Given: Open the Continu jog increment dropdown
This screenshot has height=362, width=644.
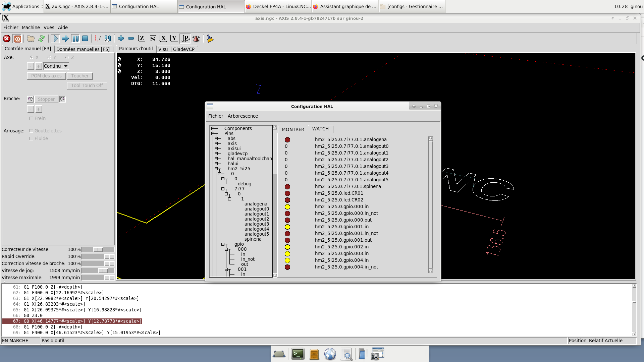Looking at the screenshot, I should click(x=66, y=66).
